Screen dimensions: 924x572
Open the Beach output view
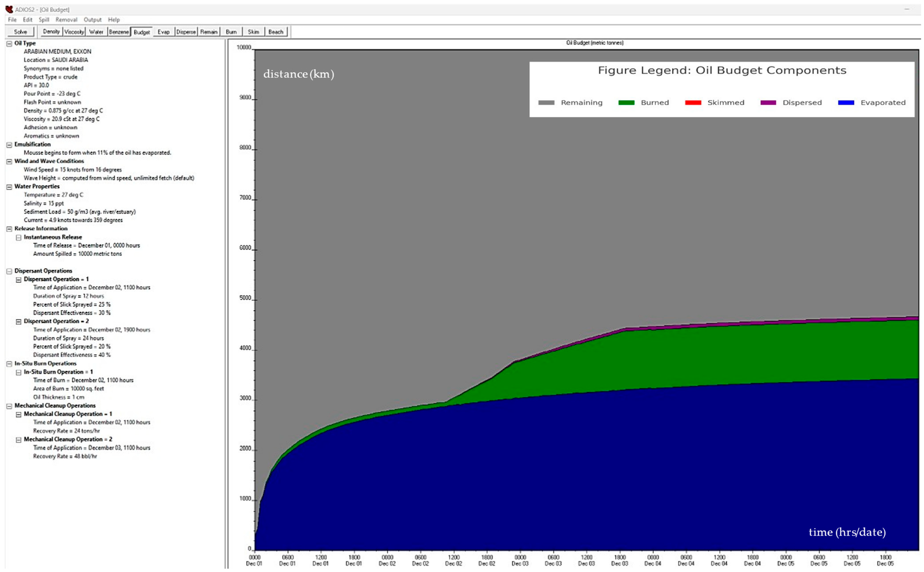point(276,32)
